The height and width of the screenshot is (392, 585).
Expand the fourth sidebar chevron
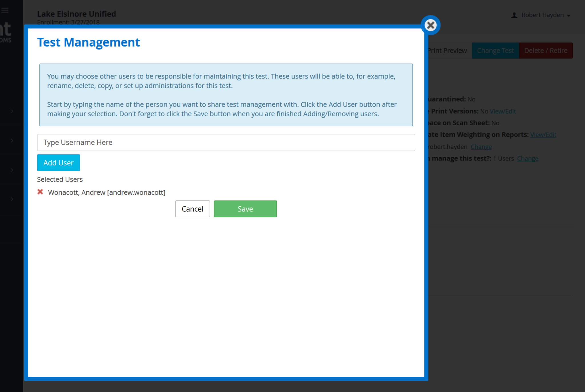[x=12, y=199]
